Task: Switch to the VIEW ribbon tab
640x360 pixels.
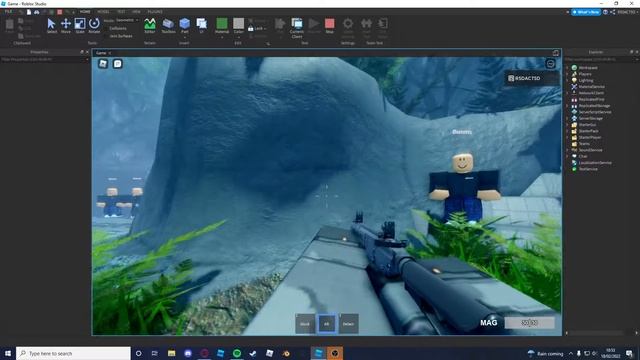Action: point(136,12)
